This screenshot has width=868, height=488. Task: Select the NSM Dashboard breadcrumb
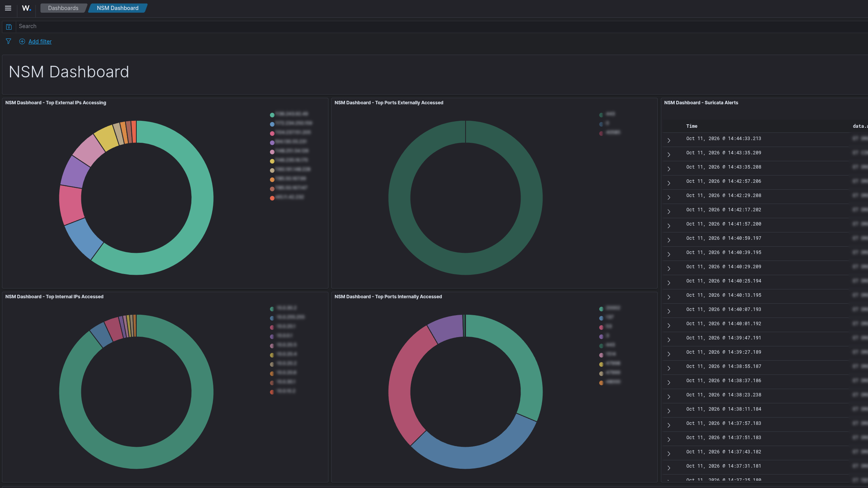[x=117, y=8]
